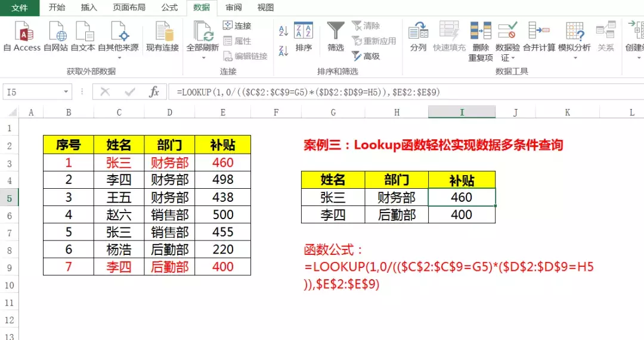
Task: Select column C header
Action: 119,113
